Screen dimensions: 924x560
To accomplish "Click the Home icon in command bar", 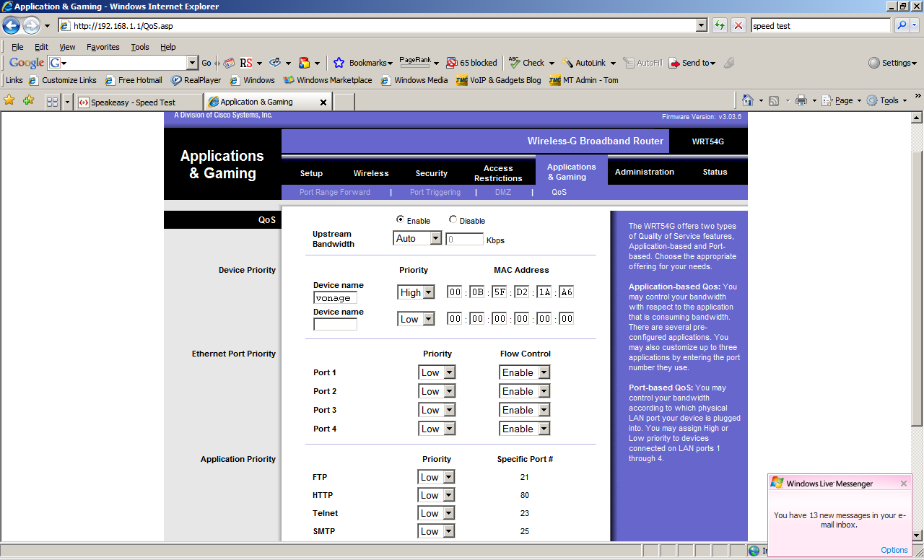I will 748,101.
